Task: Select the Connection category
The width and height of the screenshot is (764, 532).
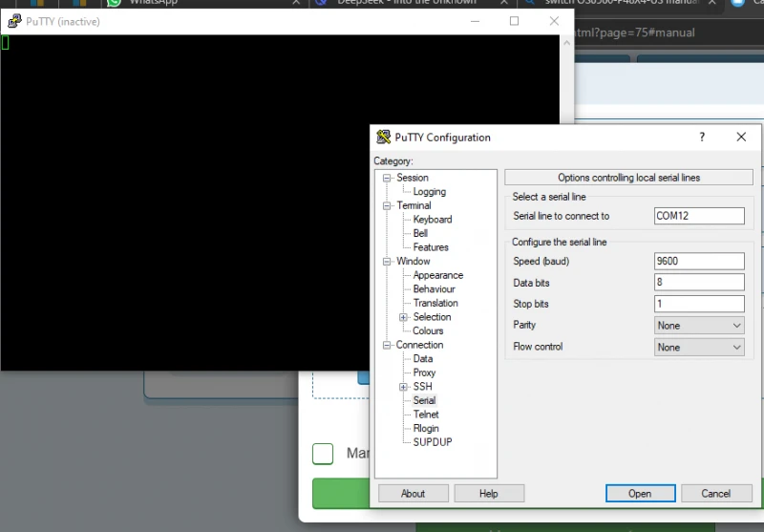Action: pyautogui.click(x=419, y=345)
